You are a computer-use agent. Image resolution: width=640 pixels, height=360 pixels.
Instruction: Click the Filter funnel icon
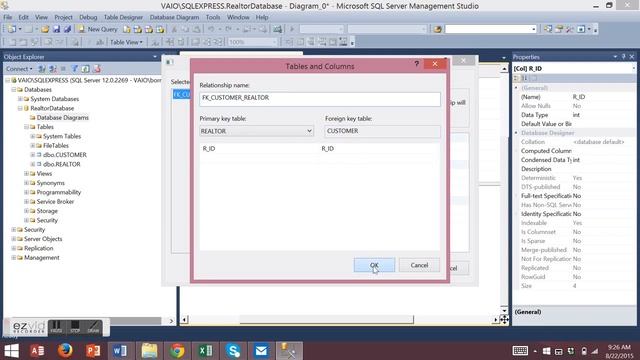[x=75, y=69]
